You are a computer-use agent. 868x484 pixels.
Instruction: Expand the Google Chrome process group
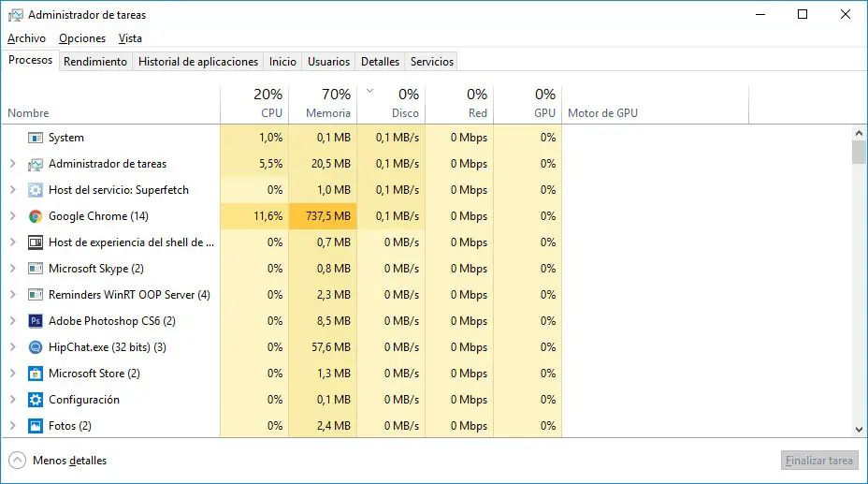click(x=12, y=216)
